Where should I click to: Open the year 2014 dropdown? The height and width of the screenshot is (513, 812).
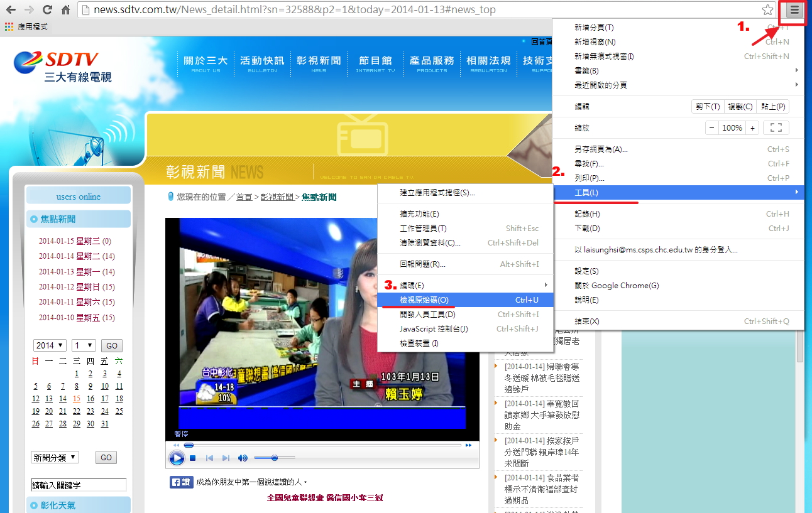[50, 345]
